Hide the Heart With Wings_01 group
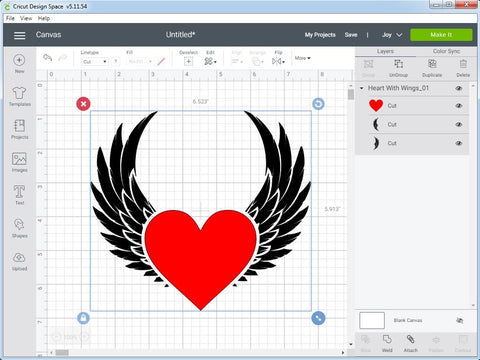Image resolution: width=480 pixels, height=360 pixels. tap(459, 88)
